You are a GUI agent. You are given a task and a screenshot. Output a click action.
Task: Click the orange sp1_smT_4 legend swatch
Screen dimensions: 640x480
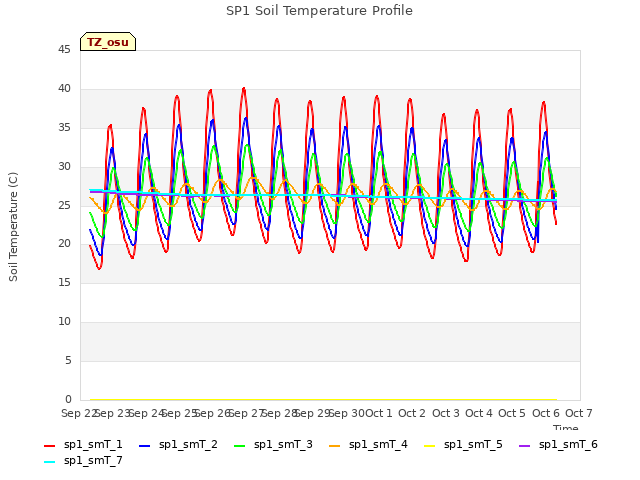334,446
